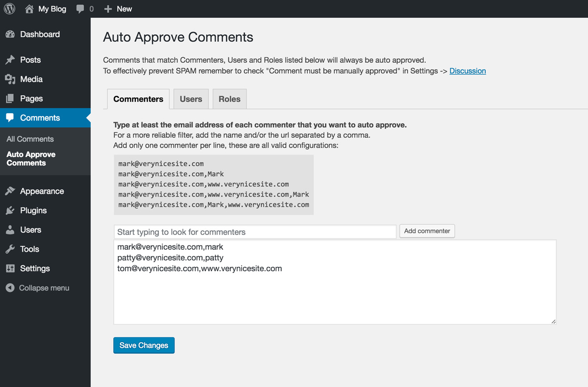
Task: Open All Comments submenu item
Action: pos(30,139)
